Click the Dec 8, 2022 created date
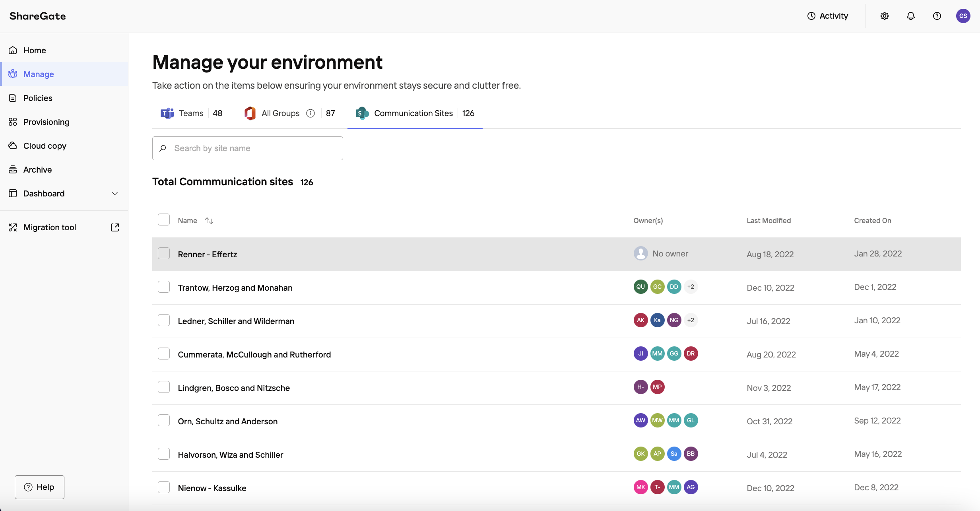Viewport: 980px width, 511px height. click(x=876, y=487)
